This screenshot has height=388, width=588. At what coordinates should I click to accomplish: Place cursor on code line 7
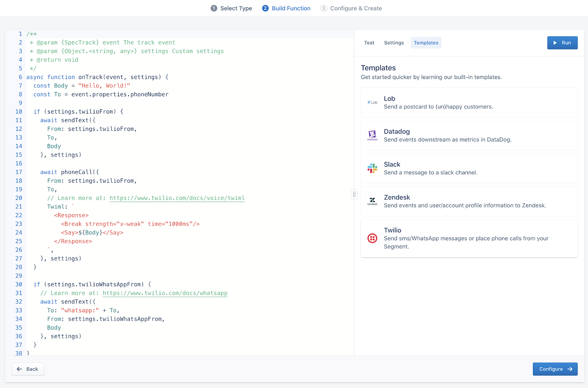82,86
